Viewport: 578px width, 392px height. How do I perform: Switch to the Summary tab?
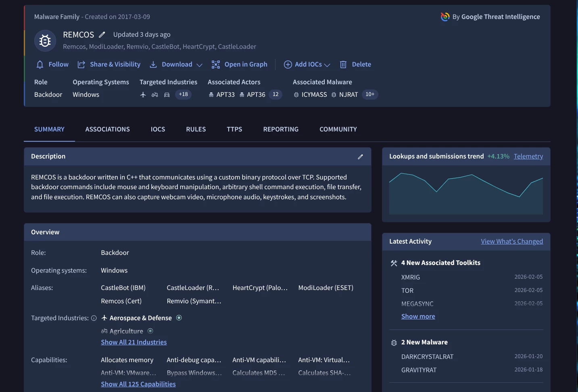pyautogui.click(x=49, y=129)
